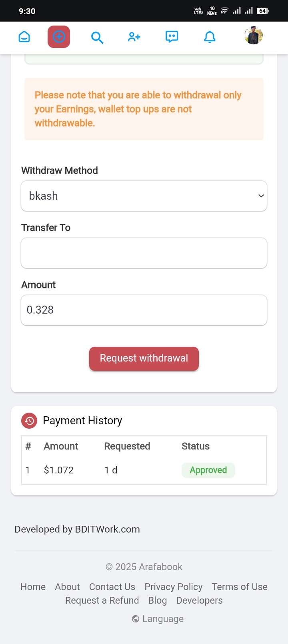
Task: Open the Terms of Use link
Action: tap(240, 587)
